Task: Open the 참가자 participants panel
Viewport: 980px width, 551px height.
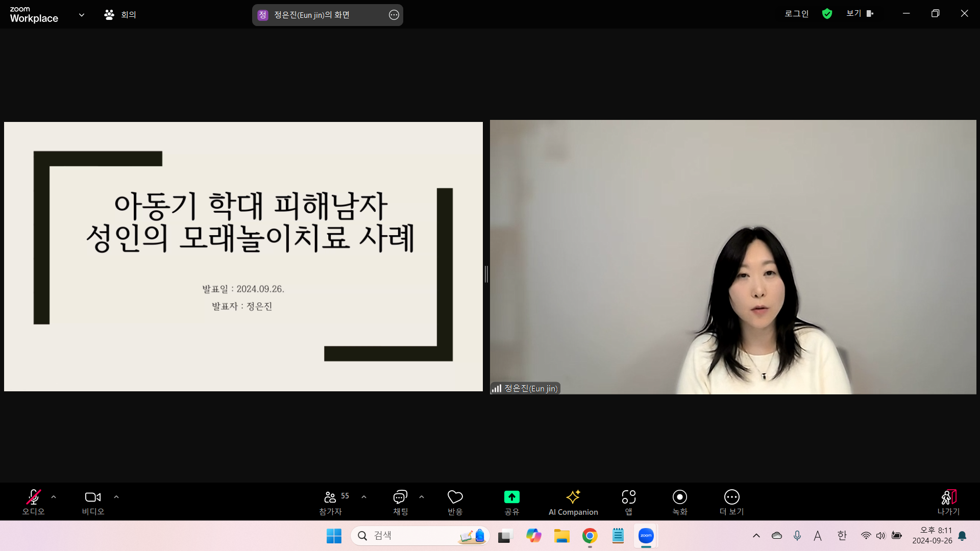Action: [x=331, y=502]
